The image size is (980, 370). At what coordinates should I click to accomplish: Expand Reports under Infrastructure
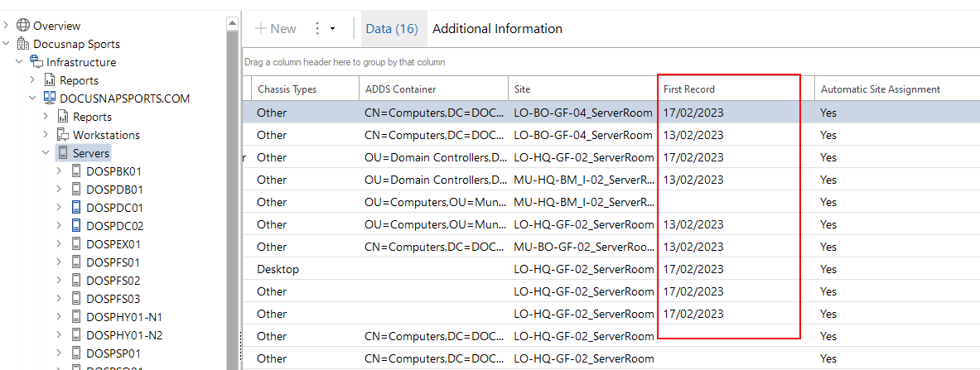click(x=32, y=80)
